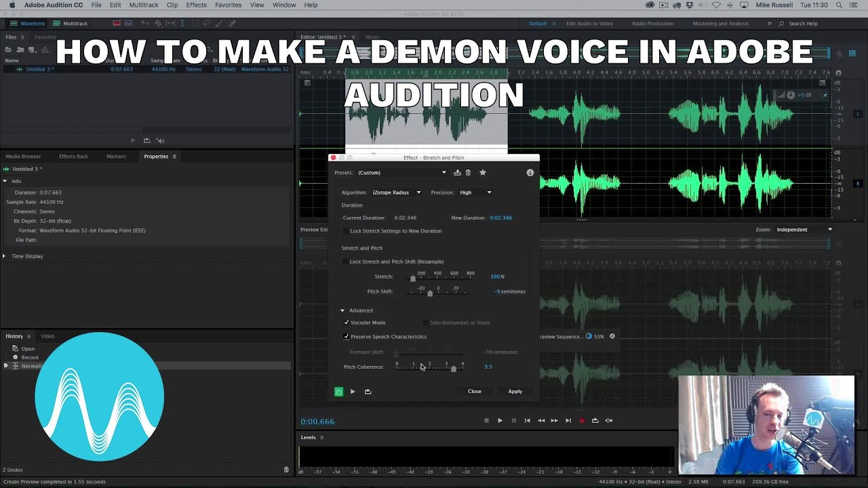Show the Spectral Pitch Display
The height and width of the screenshot is (488, 868).
point(128,23)
